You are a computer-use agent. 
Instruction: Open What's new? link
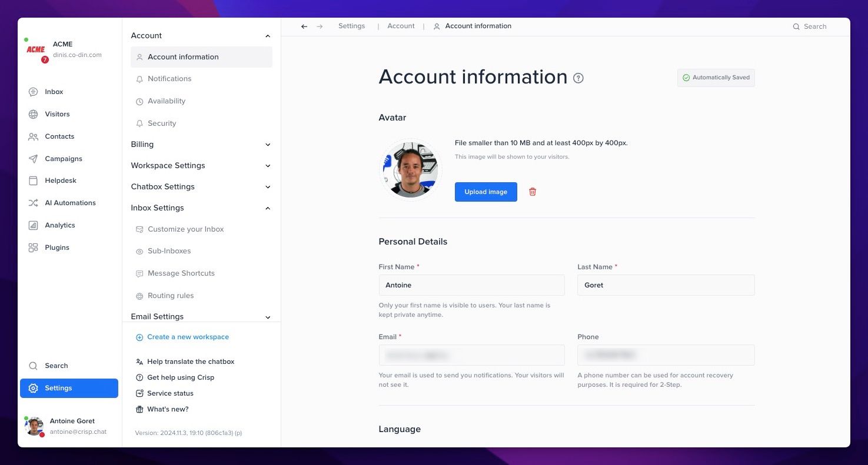(168, 409)
